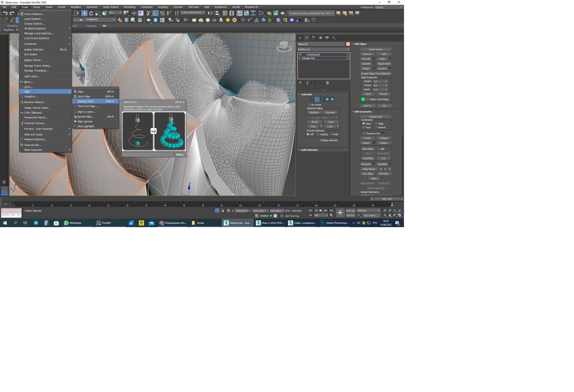The height and width of the screenshot is (392, 574).
Task: Open the More link in tooltip
Action: 179,155
